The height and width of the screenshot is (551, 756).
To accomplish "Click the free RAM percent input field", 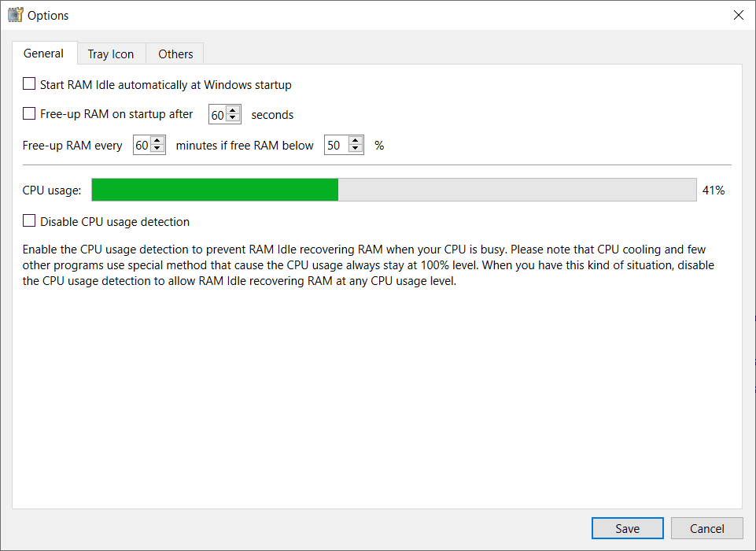I will (337, 145).
